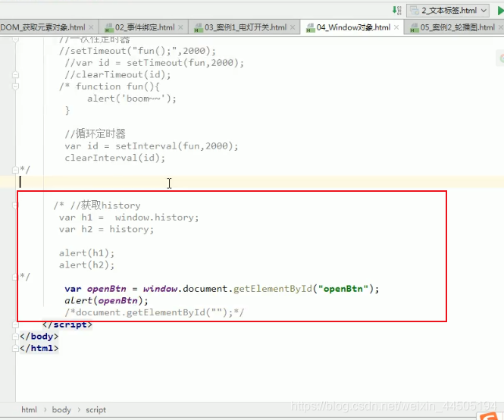Close the 02_事件绑定.html tab
The width and height of the screenshot is (504, 420).
pos(180,27)
